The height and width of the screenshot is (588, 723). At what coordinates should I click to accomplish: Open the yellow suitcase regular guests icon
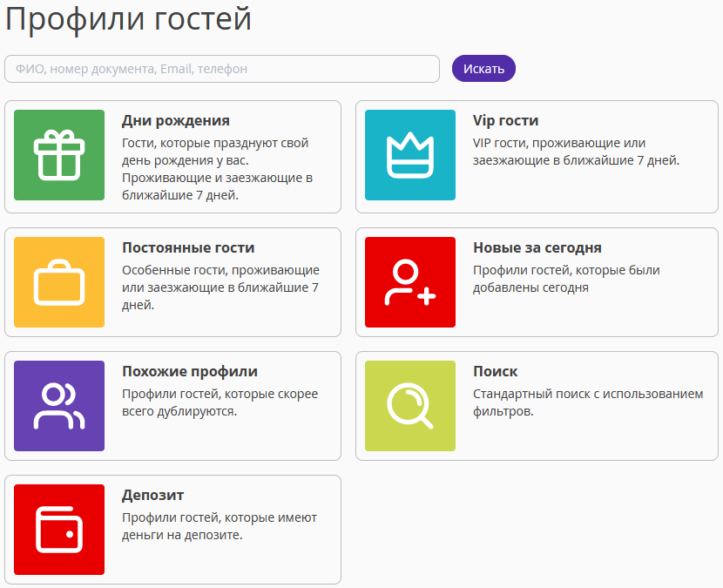pyautogui.click(x=59, y=282)
